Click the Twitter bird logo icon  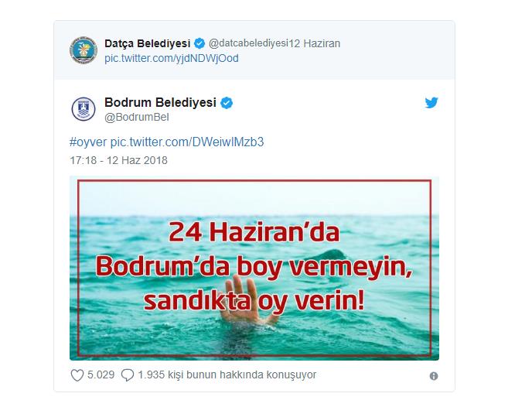click(431, 102)
